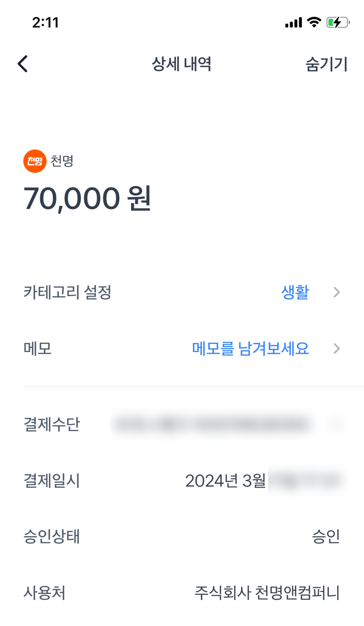Select the 생활 category value
This screenshot has height=626, width=364.
pos(295,292)
